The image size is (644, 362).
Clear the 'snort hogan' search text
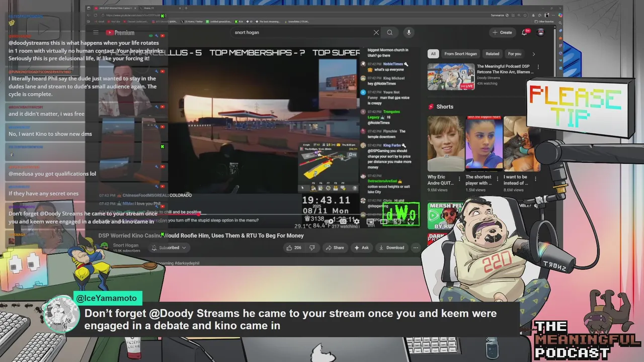coord(376,33)
